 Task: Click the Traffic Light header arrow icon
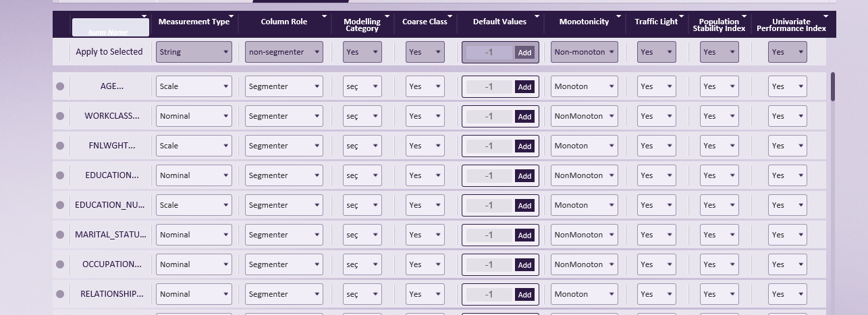coord(681,16)
